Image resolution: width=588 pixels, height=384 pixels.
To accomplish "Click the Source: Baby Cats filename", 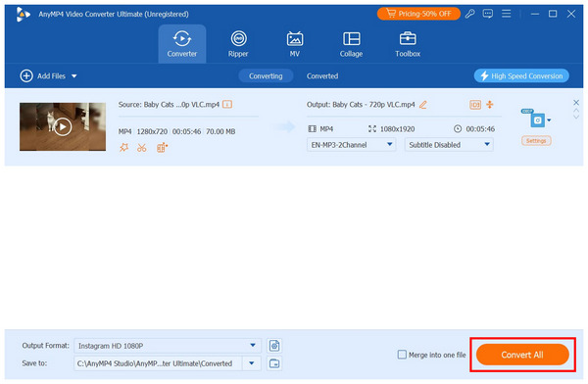I will click(169, 105).
